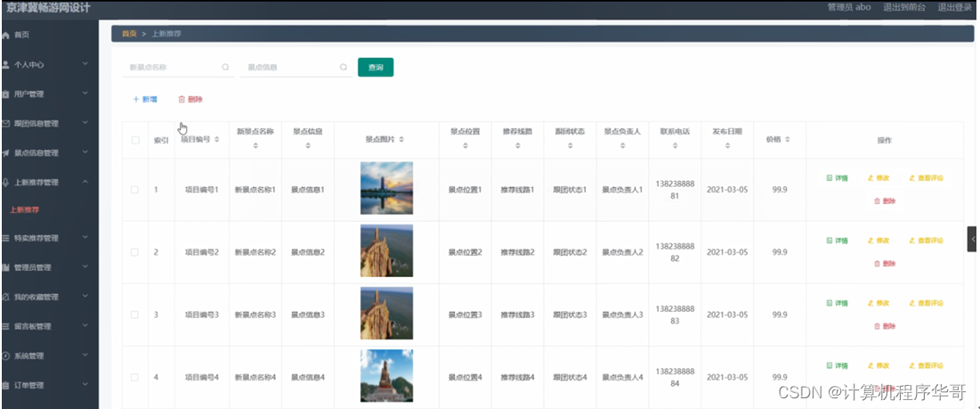Sort by 景点图片 column arrows
This screenshot has height=409, width=980.
point(401,140)
